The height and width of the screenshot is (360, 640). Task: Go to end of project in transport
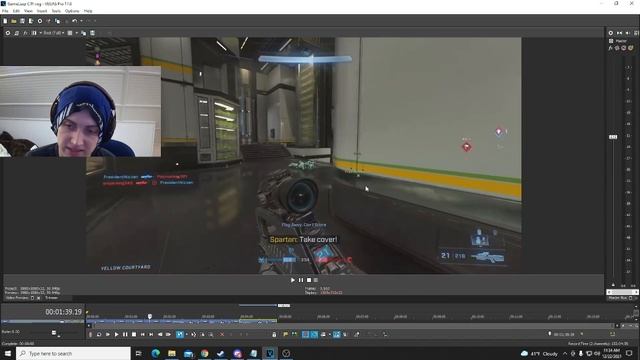point(151,334)
